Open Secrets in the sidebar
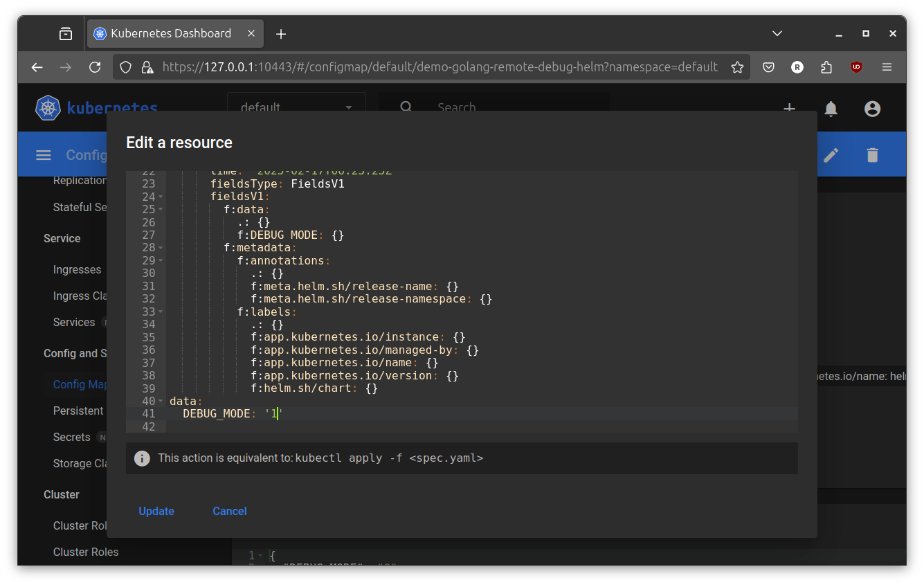Image resolution: width=924 pixels, height=585 pixels. pyautogui.click(x=72, y=437)
